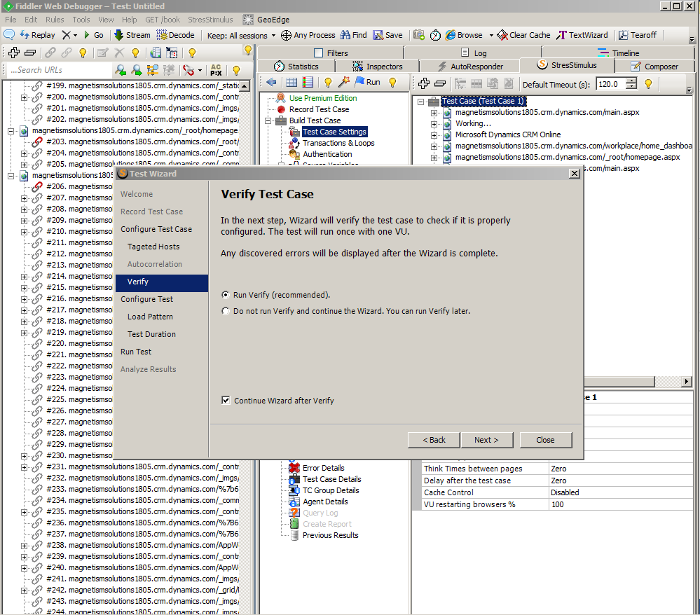Switch to the Composer tab
This screenshot has width=700, height=615.
tap(654, 67)
